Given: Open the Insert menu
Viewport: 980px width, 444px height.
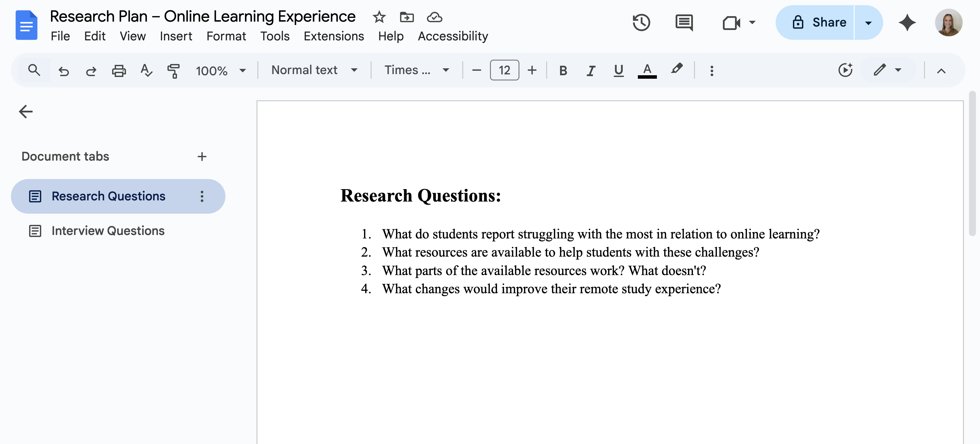Looking at the screenshot, I should pos(176,36).
